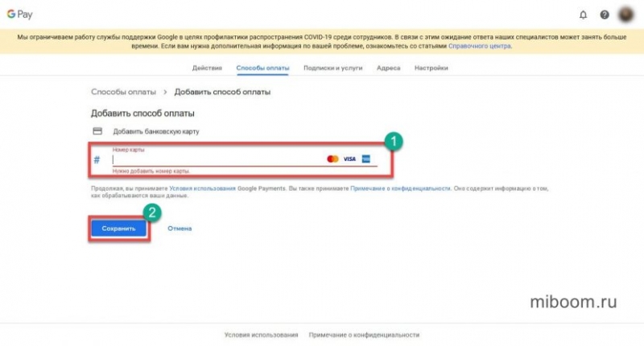The width and height of the screenshot is (644, 346).
Task: Click the breadcrumb chevron separator
Action: 165,92
